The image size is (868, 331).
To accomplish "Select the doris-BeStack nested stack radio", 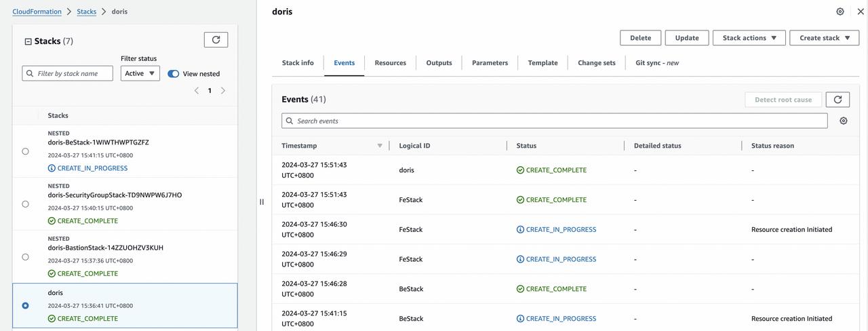I will click(x=25, y=151).
